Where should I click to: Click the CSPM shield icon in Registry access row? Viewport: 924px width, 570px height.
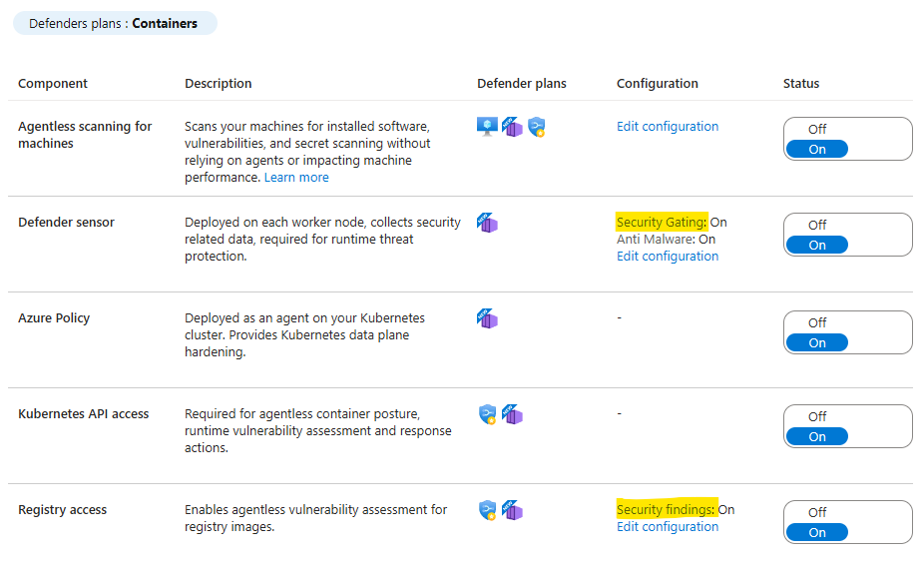coord(487,510)
